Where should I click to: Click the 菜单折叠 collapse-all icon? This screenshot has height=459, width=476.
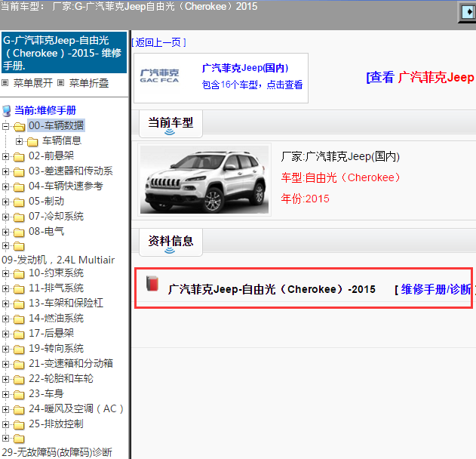pyautogui.click(x=60, y=82)
